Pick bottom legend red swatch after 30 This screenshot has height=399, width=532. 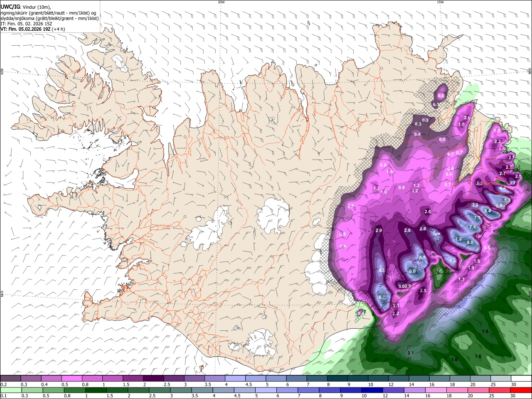tap(520, 390)
